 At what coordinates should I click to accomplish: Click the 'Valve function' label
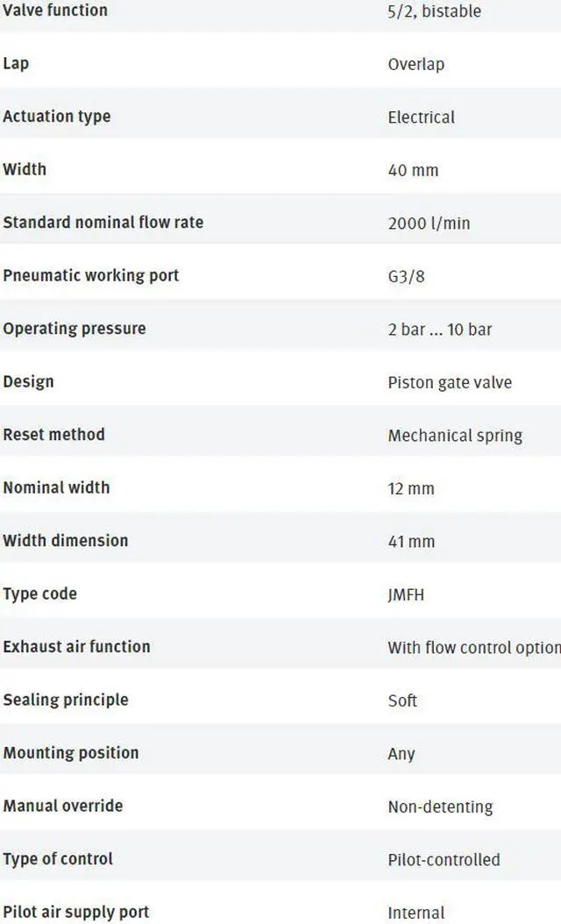tap(55, 11)
